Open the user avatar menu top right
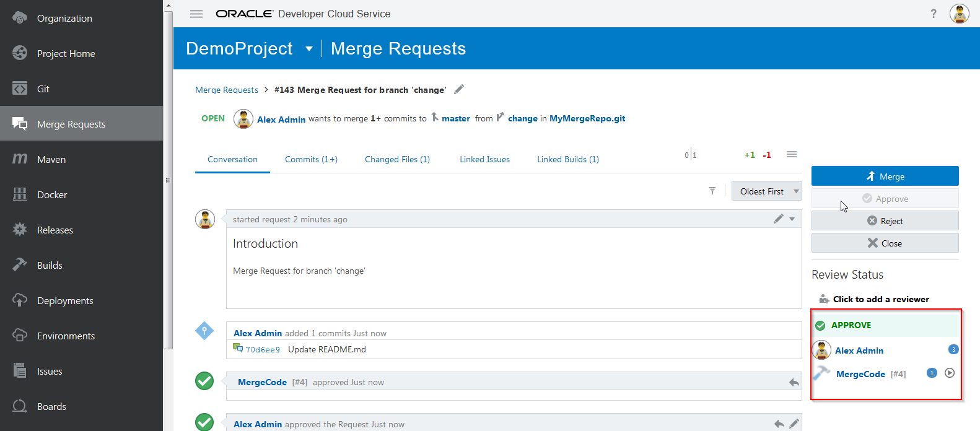 tap(959, 14)
